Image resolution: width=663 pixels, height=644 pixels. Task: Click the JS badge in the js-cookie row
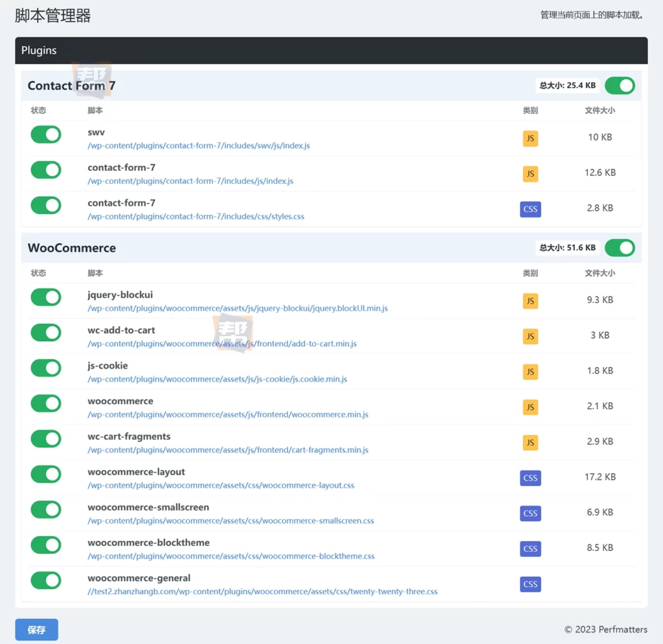click(530, 372)
